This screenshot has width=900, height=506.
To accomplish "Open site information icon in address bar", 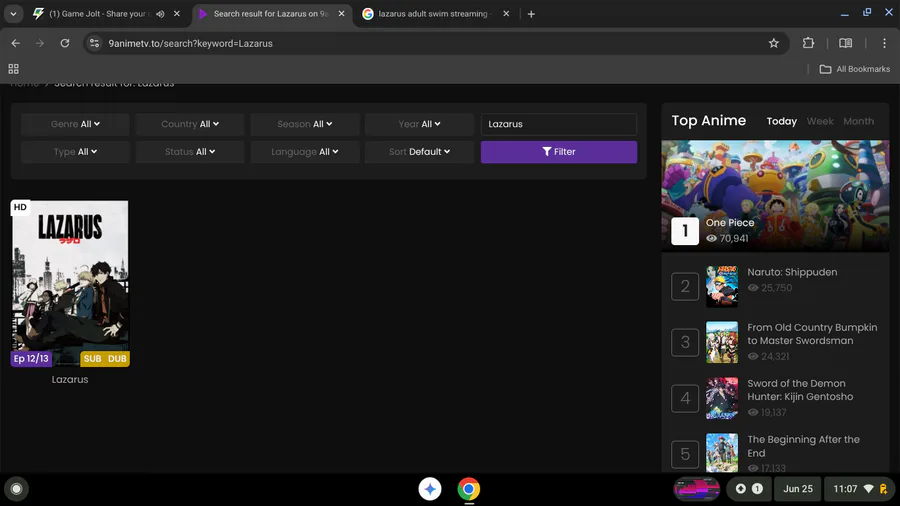I will point(95,43).
